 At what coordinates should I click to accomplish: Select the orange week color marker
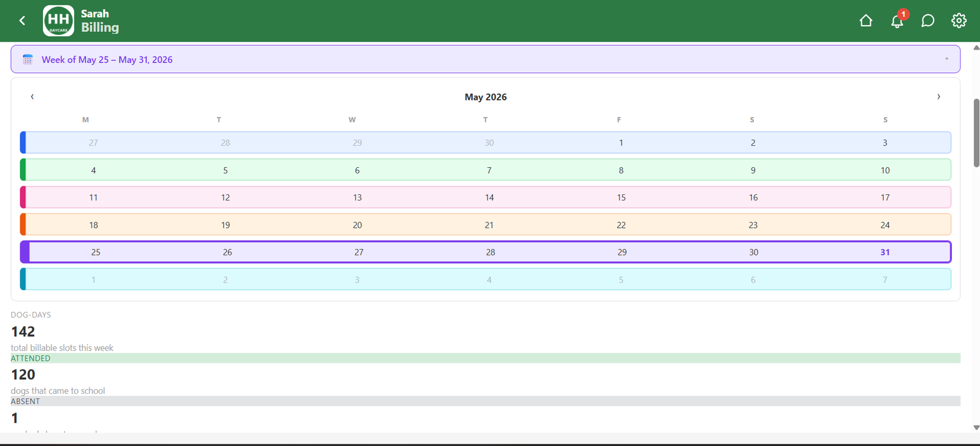point(23,224)
